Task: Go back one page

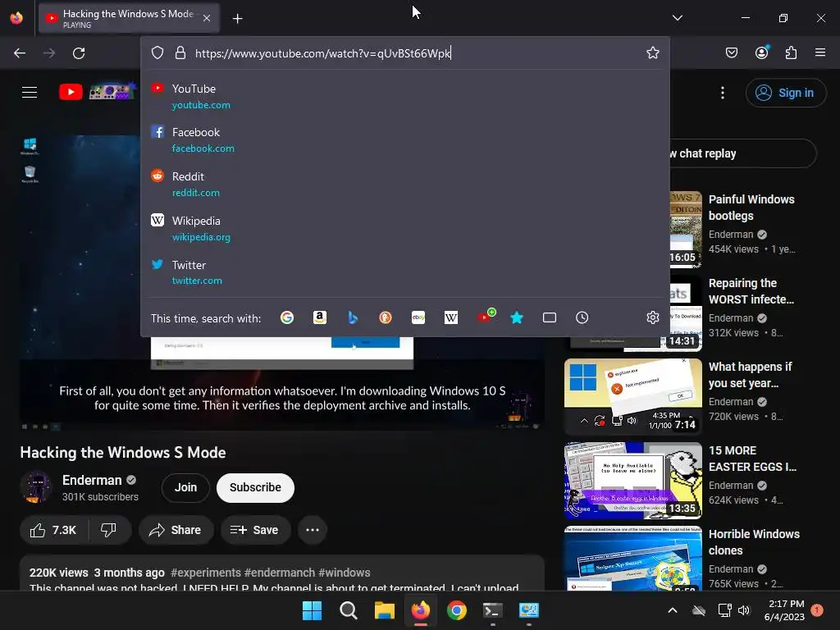Action: [x=20, y=53]
